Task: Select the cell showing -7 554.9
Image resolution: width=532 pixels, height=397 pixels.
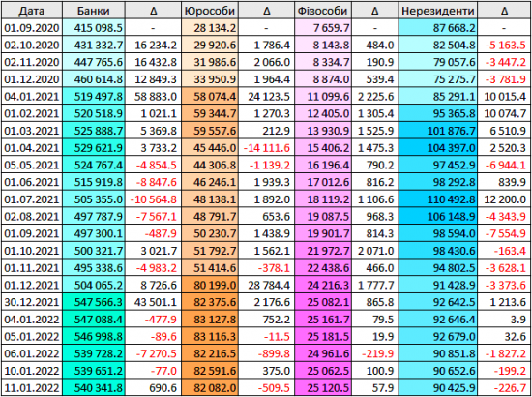Action: pos(504,233)
